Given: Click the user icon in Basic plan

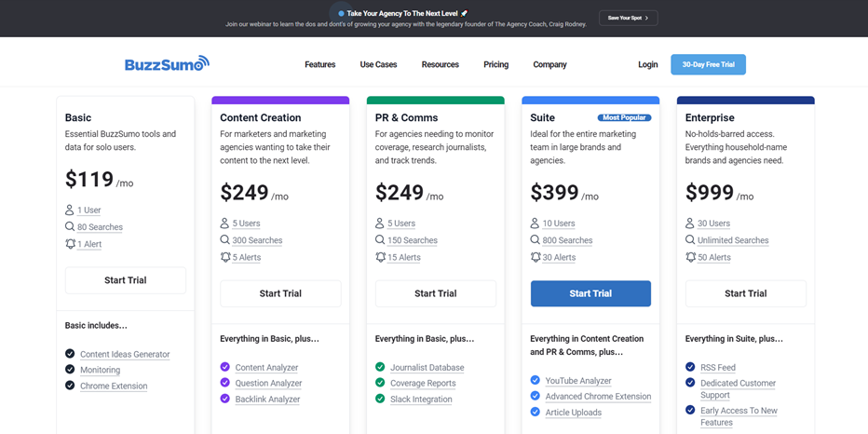Looking at the screenshot, I should [x=69, y=210].
